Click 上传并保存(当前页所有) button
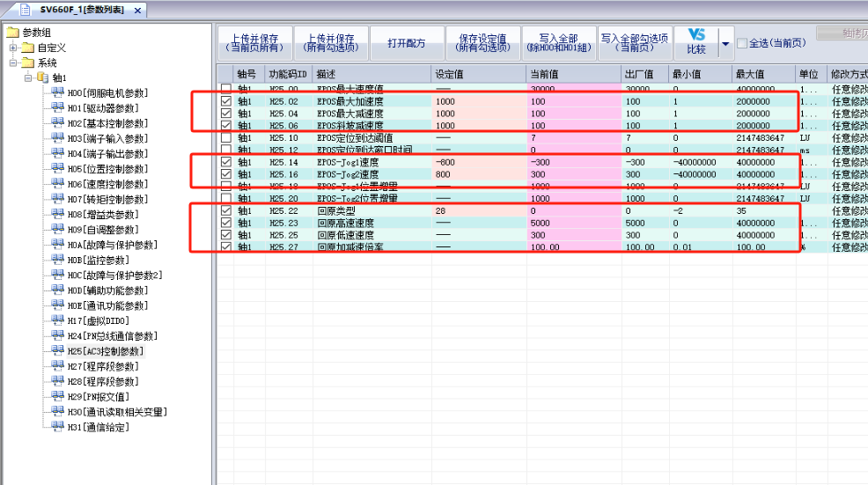This screenshot has width=868, height=485. pos(254,43)
